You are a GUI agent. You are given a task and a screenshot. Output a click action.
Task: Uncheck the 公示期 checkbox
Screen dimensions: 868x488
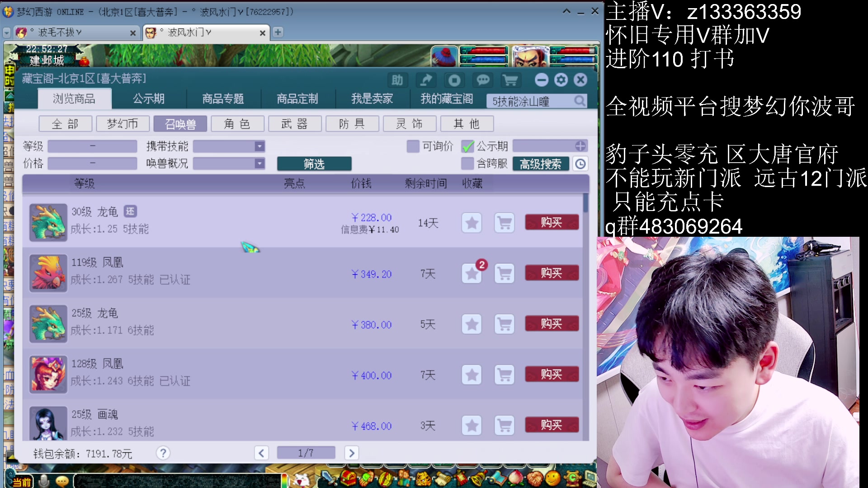click(467, 146)
